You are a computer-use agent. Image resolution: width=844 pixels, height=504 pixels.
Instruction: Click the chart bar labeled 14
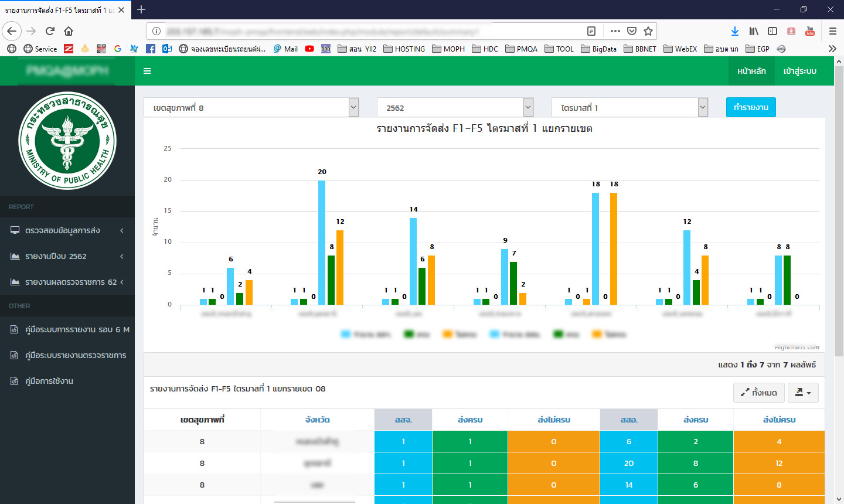(413, 261)
